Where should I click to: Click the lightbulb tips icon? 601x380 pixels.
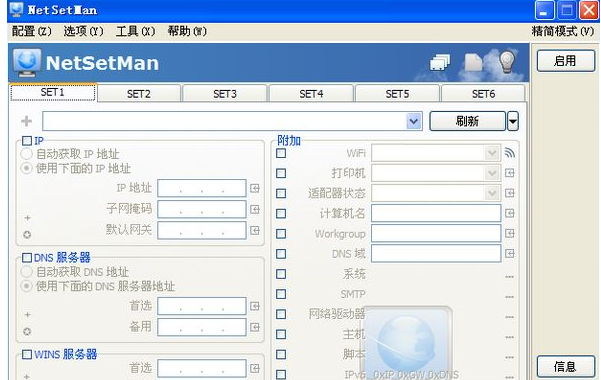click(507, 61)
